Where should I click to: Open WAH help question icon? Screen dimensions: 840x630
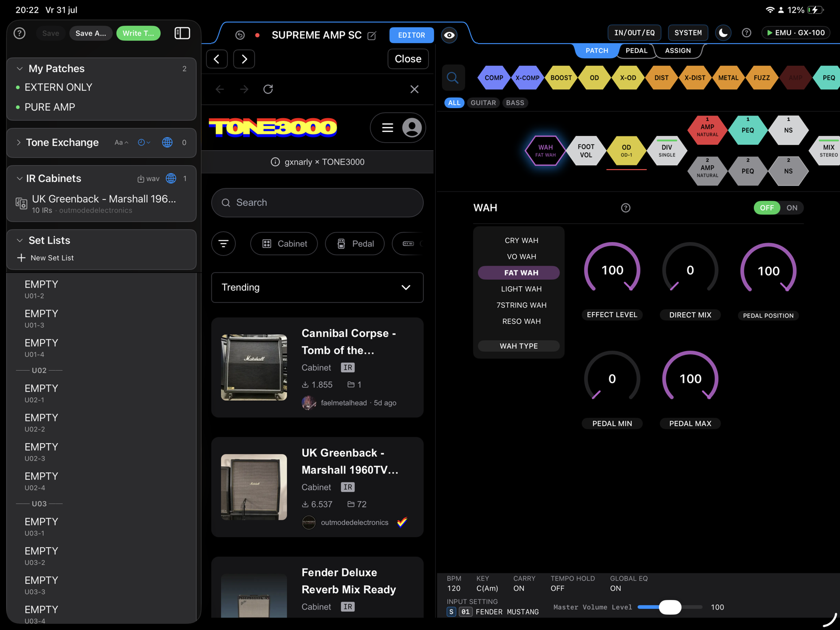(626, 208)
